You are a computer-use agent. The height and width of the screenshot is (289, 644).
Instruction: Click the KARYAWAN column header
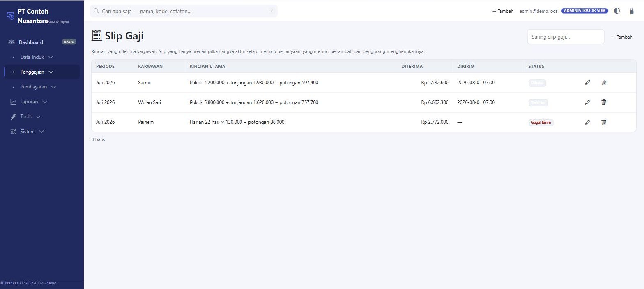(150, 66)
